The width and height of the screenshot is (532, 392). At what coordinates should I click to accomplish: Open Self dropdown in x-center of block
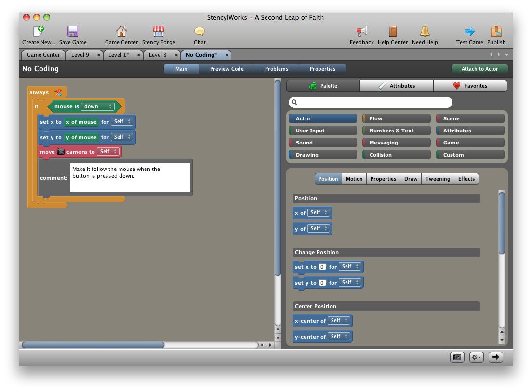point(339,320)
